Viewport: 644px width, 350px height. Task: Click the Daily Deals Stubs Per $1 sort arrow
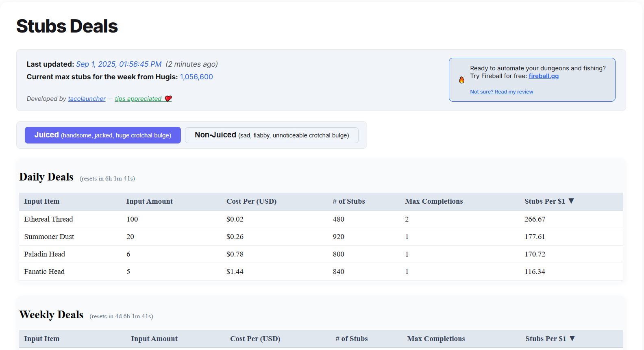[x=571, y=201]
